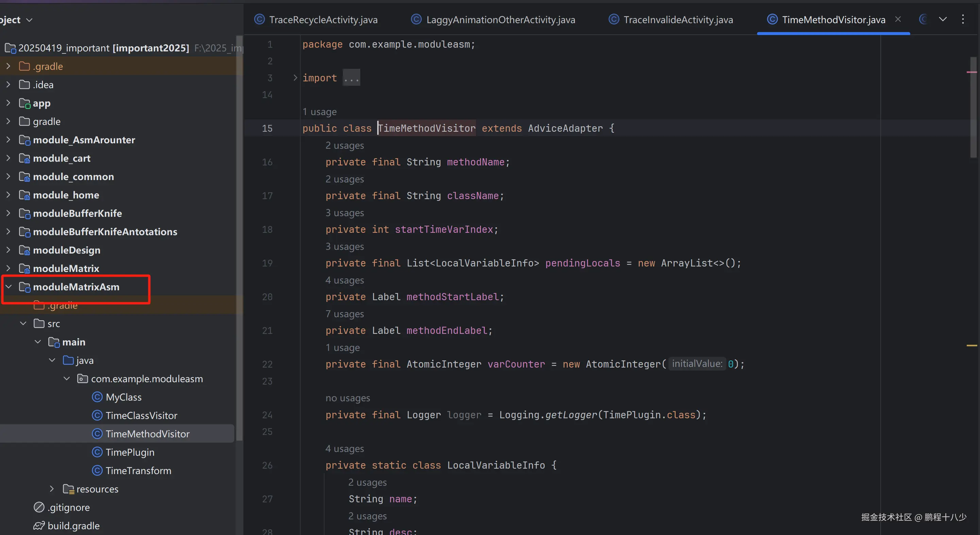Click the build.gradle file icon
The width and height of the screenshot is (980, 535).
click(39, 525)
